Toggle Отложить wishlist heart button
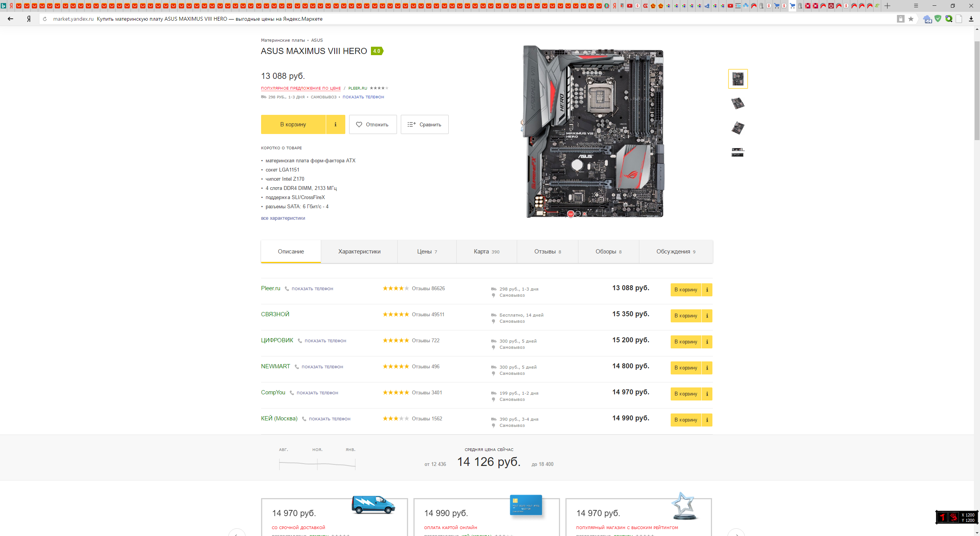 (x=372, y=124)
